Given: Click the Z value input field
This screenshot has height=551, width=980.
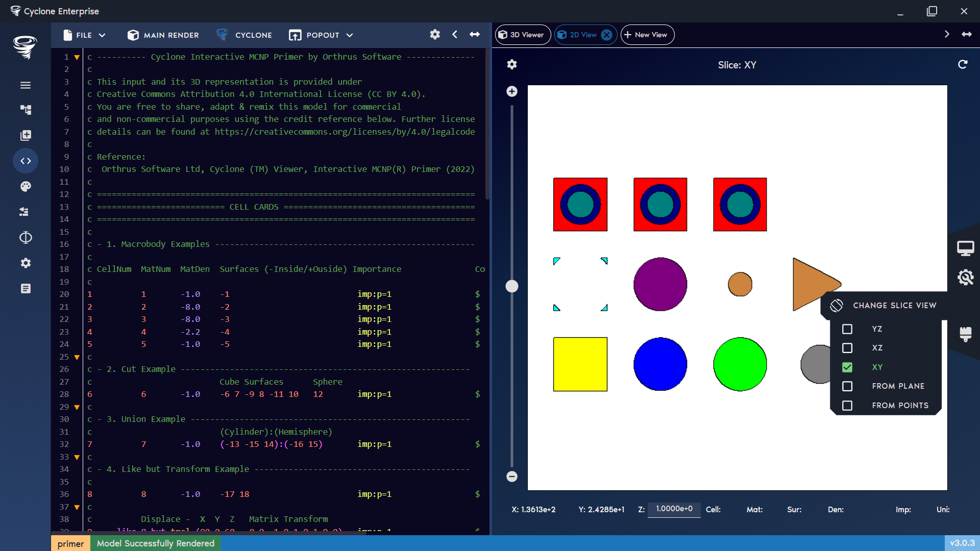Looking at the screenshot, I should [674, 510].
